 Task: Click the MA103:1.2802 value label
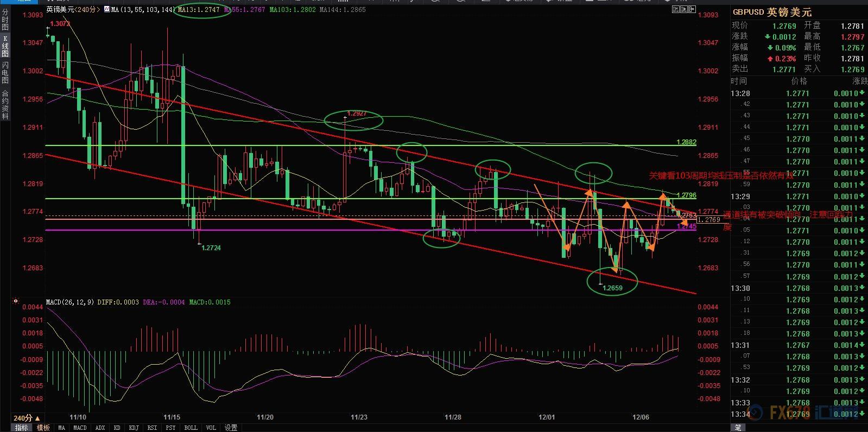(x=293, y=10)
